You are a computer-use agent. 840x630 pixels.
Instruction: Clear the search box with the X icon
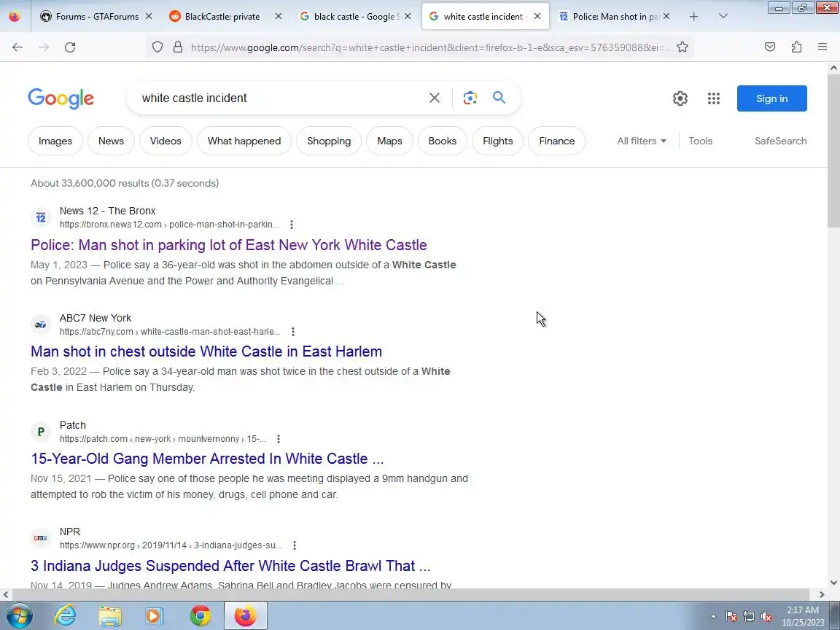pos(435,98)
